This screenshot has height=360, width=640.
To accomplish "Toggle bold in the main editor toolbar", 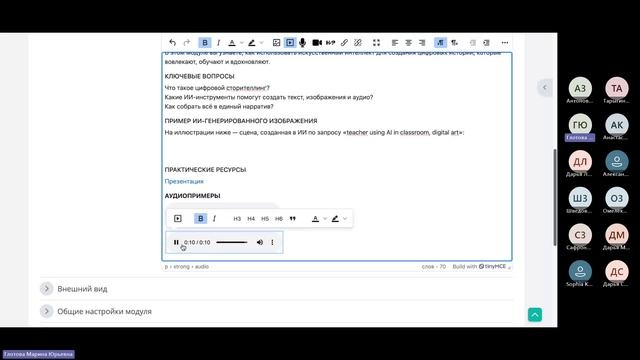I will 204,42.
